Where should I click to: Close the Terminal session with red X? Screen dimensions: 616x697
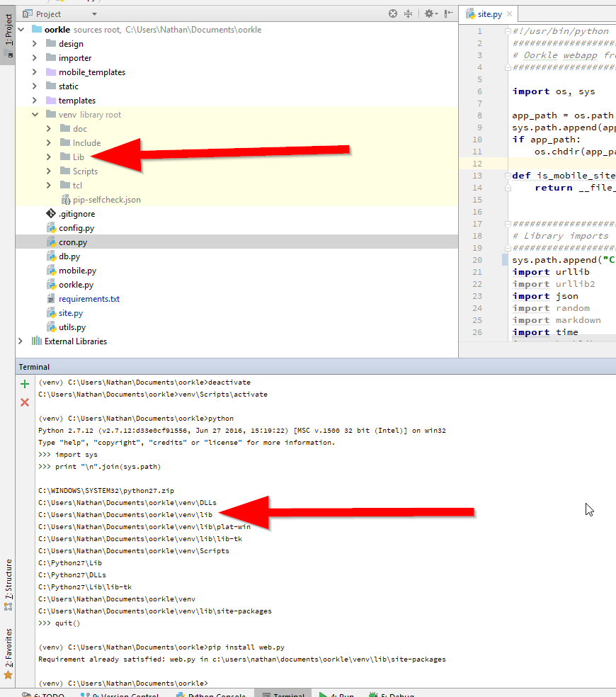(24, 402)
